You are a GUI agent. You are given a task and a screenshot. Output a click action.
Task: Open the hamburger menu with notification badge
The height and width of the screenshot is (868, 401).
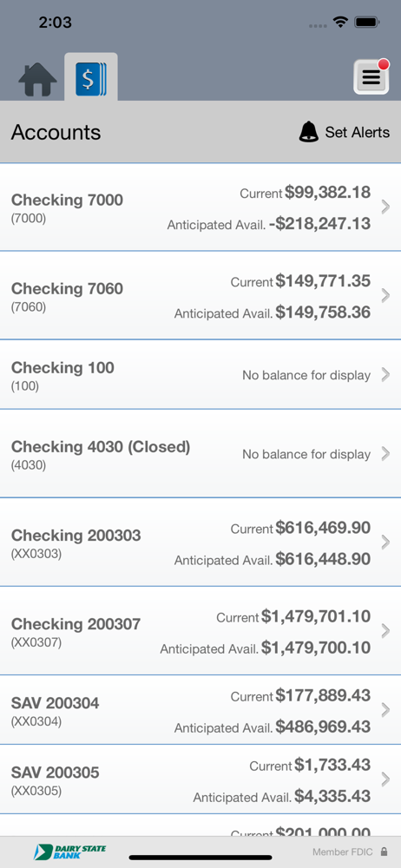coord(371,76)
